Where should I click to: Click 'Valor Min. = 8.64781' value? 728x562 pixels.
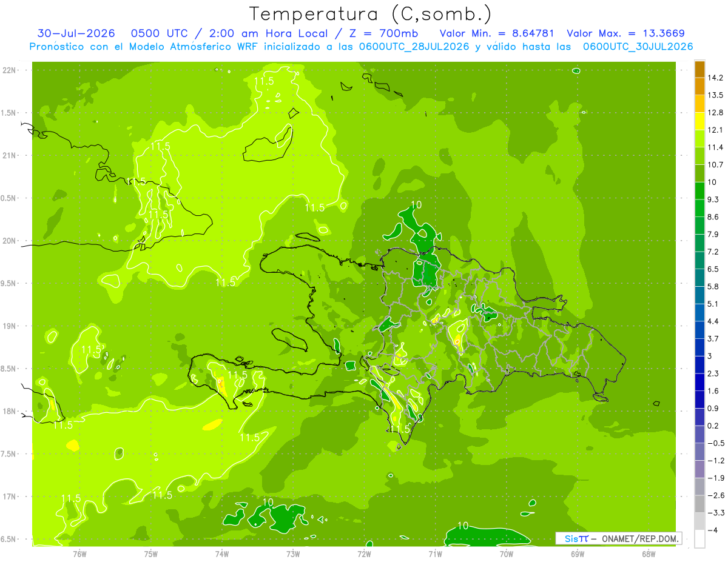click(x=497, y=33)
